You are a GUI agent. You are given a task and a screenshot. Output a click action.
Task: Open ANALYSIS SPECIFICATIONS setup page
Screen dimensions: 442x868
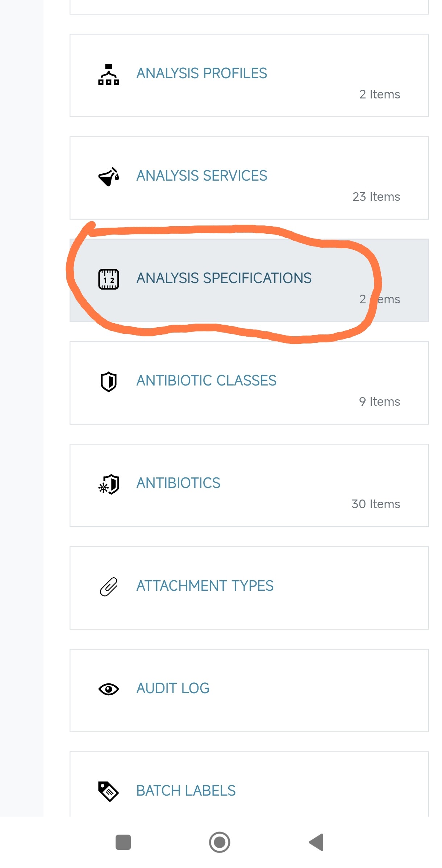[224, 278]
